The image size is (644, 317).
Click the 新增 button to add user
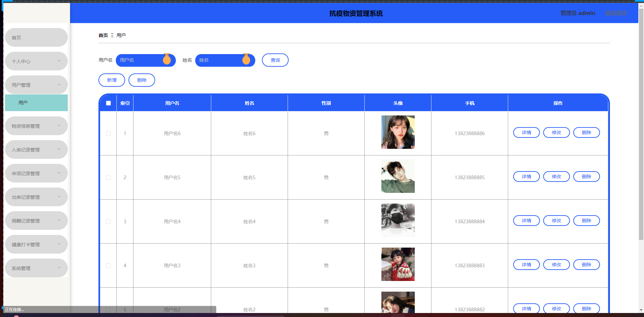pyautogui.click(x=112, y=80)
